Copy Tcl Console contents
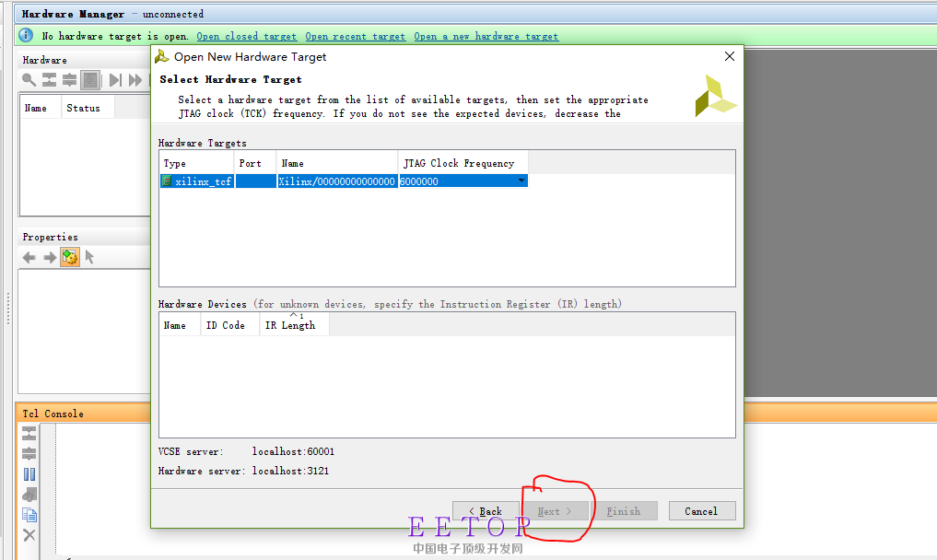 29,515
